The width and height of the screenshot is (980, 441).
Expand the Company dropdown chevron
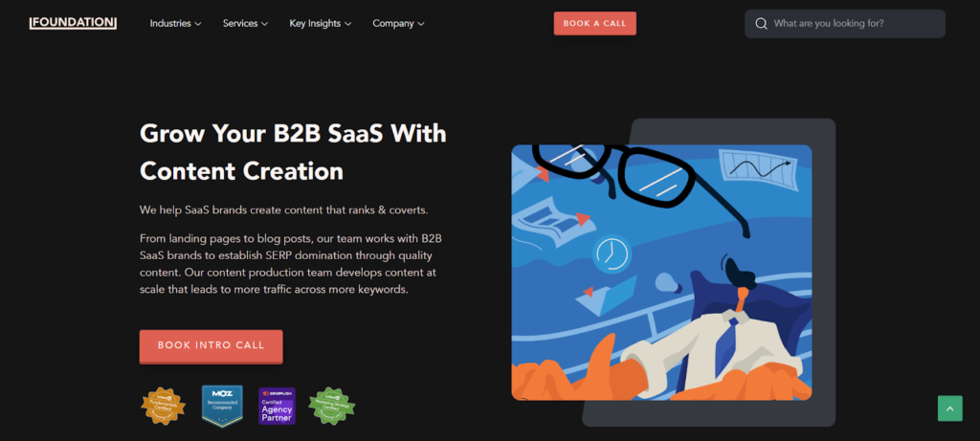(421, 24)
